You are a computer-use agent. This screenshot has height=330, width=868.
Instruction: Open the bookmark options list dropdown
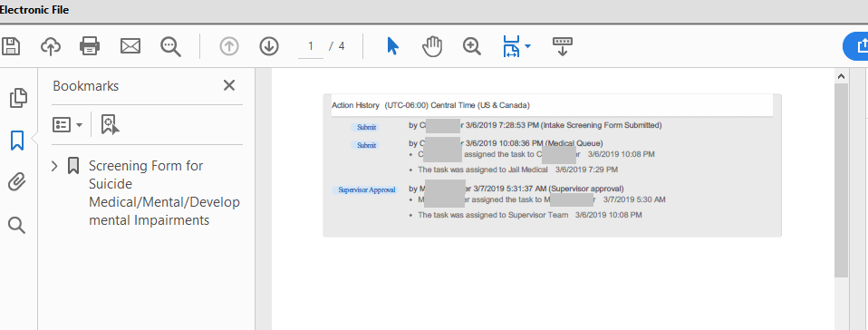pyautogui.click(x=68, y=125)
